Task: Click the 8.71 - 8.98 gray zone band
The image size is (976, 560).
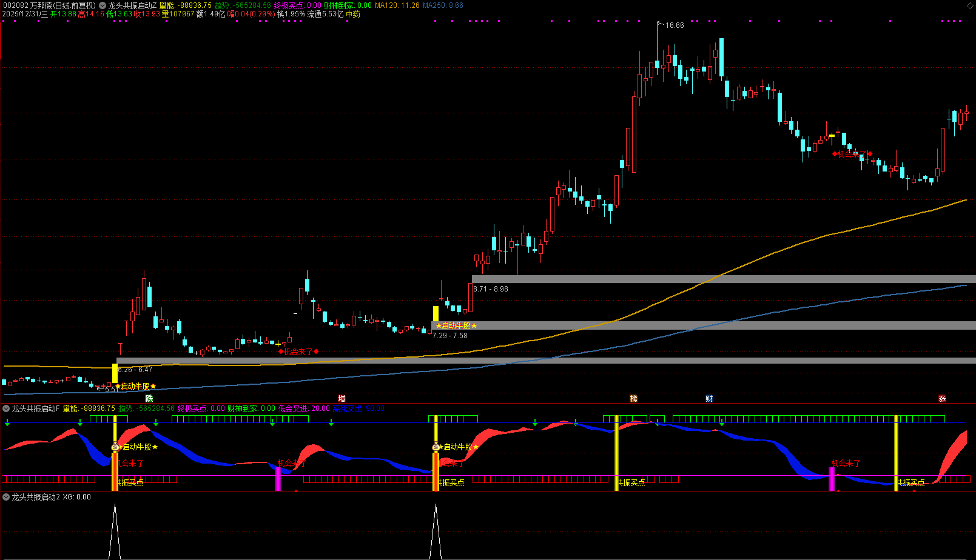Action: (722, 279)
